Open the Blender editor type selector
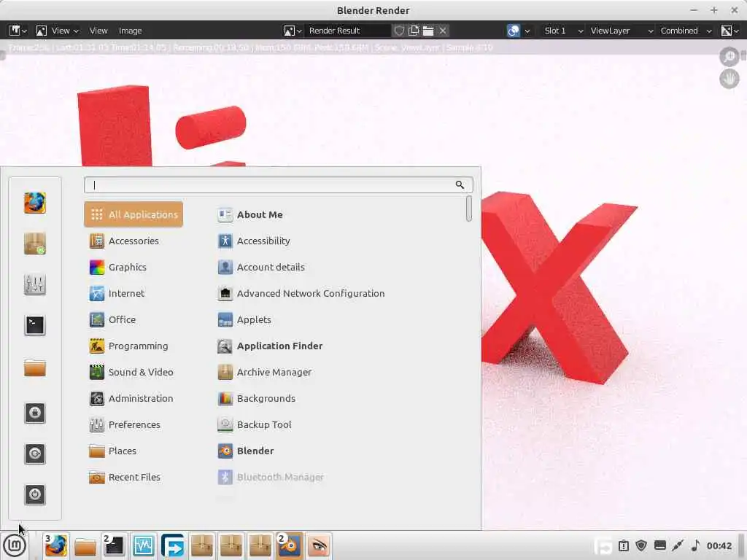 18,31
